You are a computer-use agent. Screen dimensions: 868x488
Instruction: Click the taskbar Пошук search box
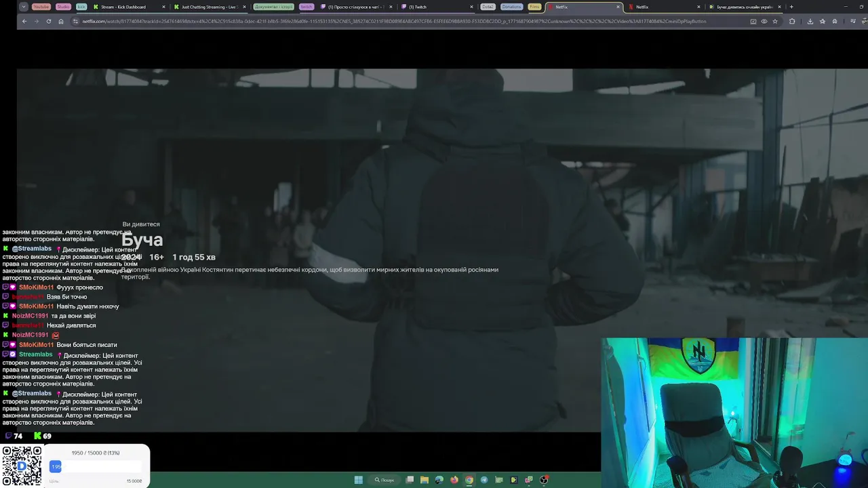pyautogui.click(x=384, y=480)
